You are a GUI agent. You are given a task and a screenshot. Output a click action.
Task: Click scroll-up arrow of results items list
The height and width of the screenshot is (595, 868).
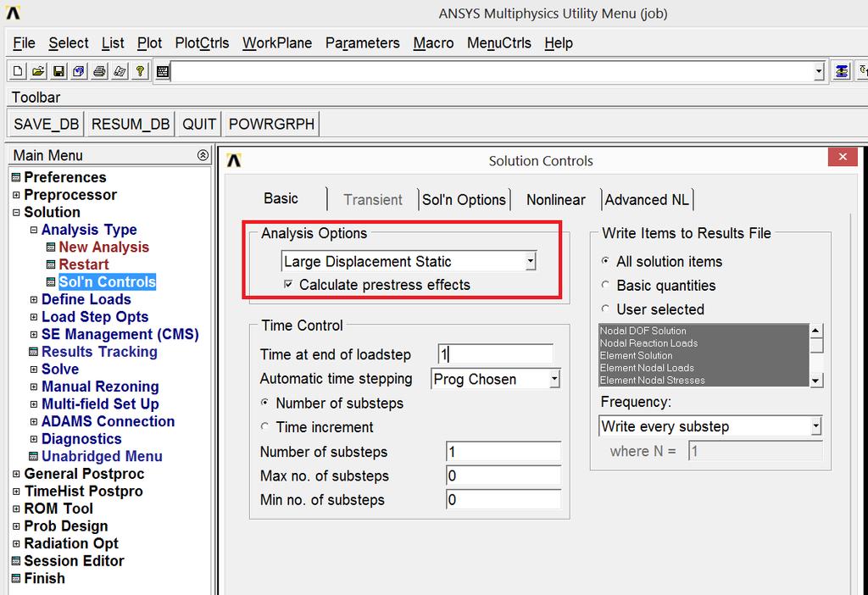click(x=816, y=331)
